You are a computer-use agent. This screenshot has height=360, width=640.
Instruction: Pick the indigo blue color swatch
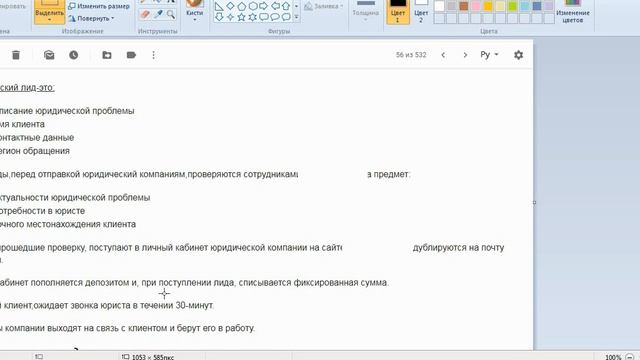pyautogui.click(x=537, y=6)
